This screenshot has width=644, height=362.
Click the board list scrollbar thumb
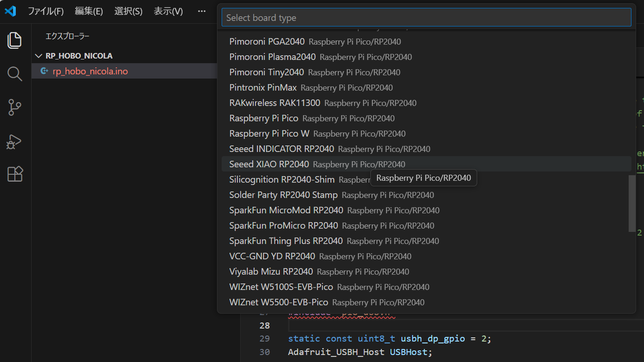(x=631, y=203)
